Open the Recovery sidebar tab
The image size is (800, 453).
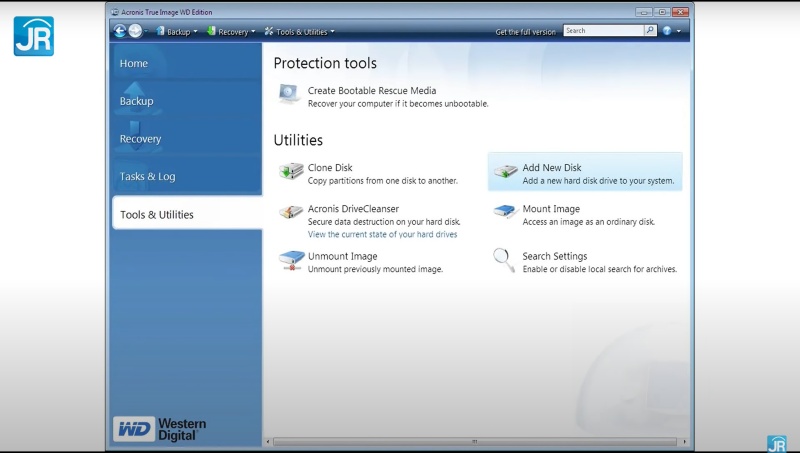140,139
